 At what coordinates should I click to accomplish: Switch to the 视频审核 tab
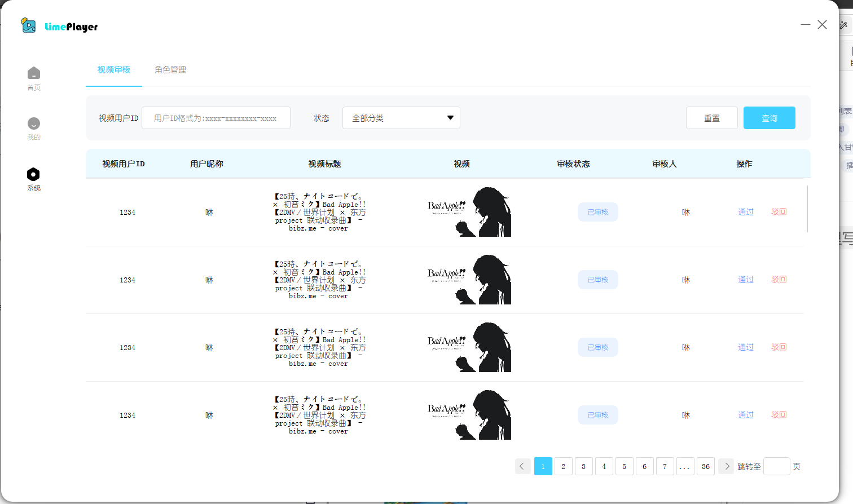point(113,70)
